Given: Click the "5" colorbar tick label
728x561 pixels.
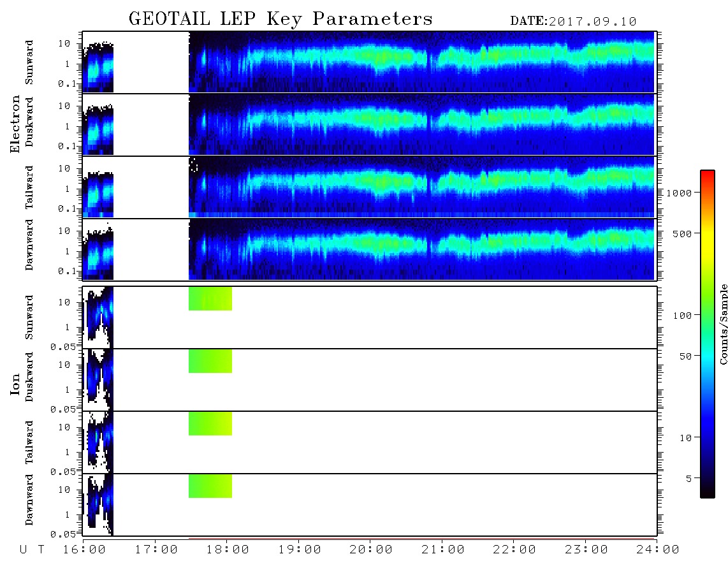Looking at the screenshot, I should [689, 479].
